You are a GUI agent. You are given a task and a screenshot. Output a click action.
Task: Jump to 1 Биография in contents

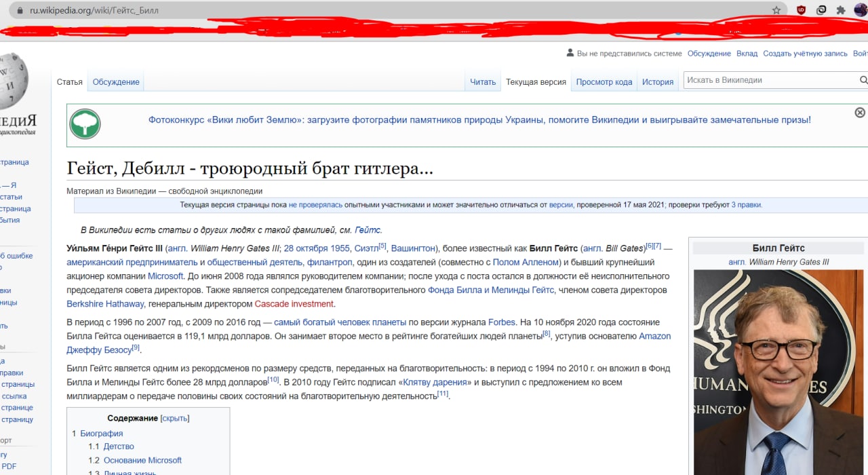98,434
